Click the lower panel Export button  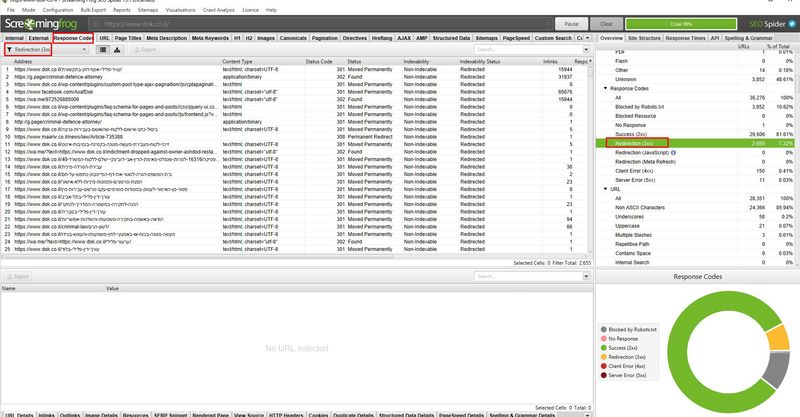tap(18, 276)
